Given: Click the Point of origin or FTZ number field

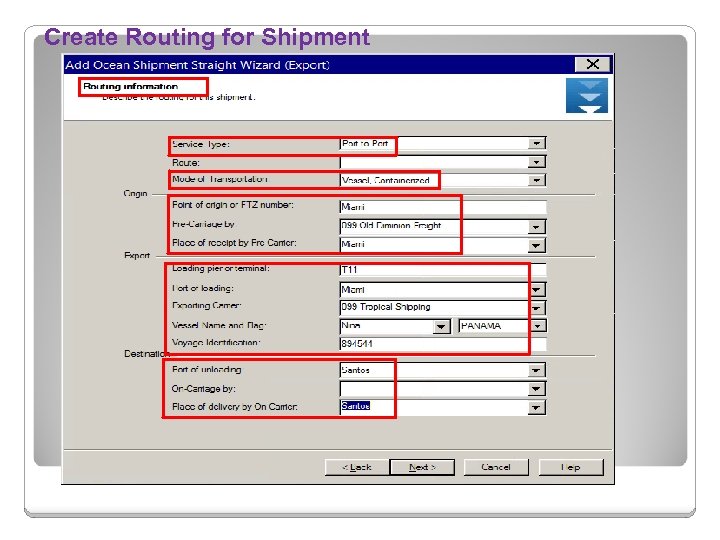Looking at the screenshot, I should pos(443,207).
